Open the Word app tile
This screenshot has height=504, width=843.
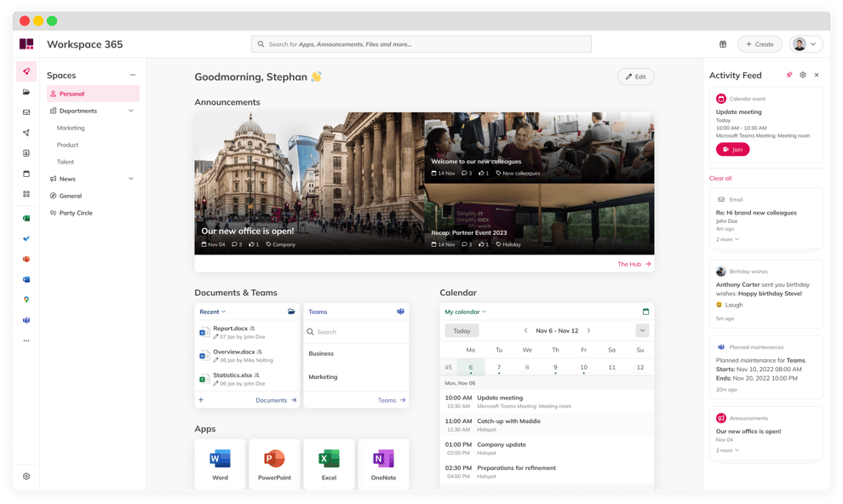[220, 464]
